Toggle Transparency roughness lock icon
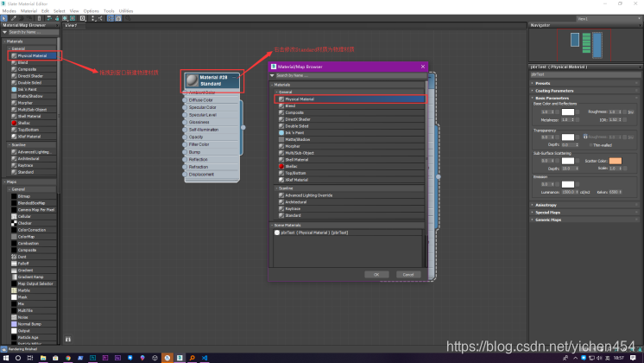The height and width of the screenshot is (363, 644). 585,137
